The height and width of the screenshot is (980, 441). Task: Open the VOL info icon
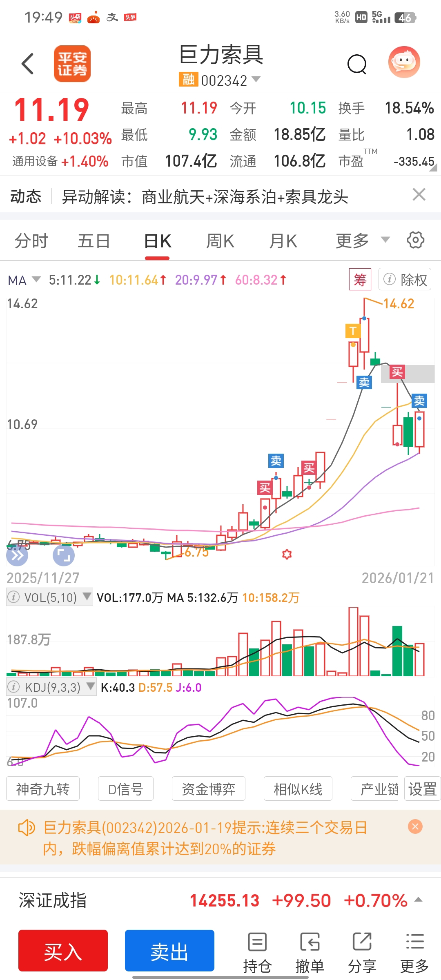coord(14,597)
